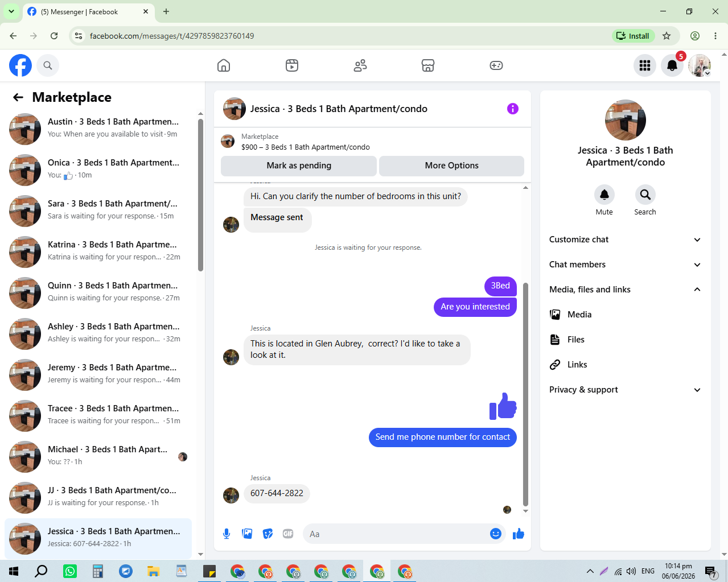
Task: Click the back arrow beside Marketplace
Action: click(x=18, y=97)
